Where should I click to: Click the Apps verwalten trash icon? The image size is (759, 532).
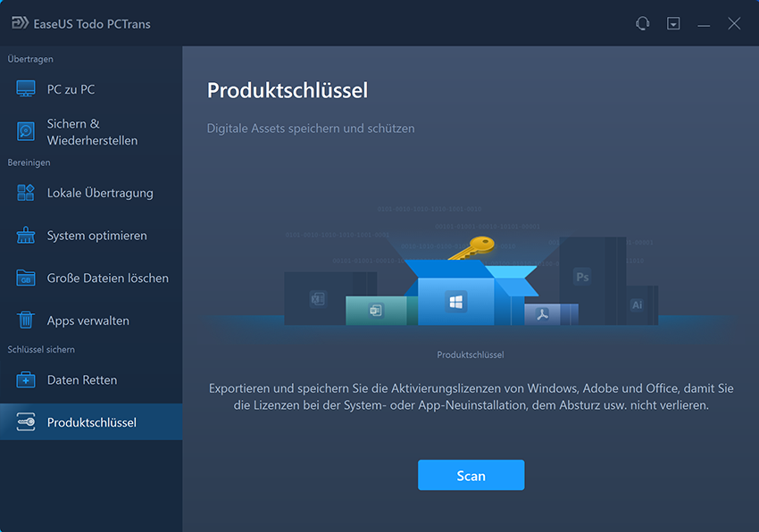26,320
